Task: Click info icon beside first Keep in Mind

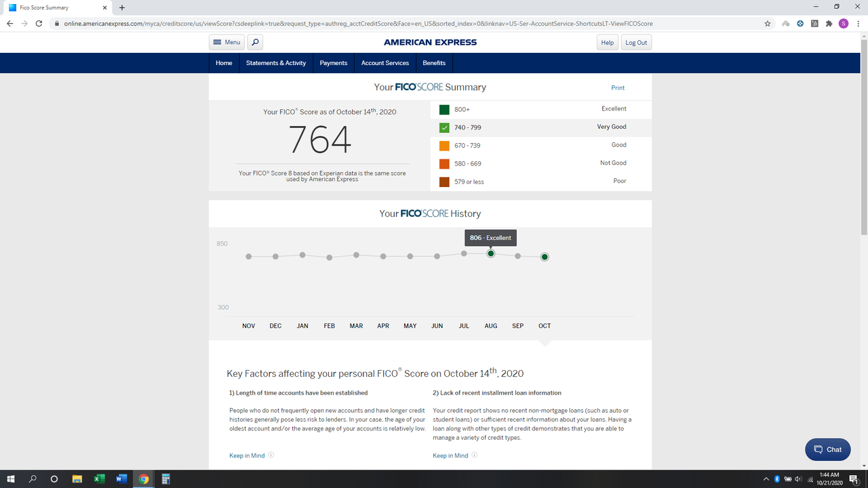Action: pyautogui.click(x=271, y=455)
